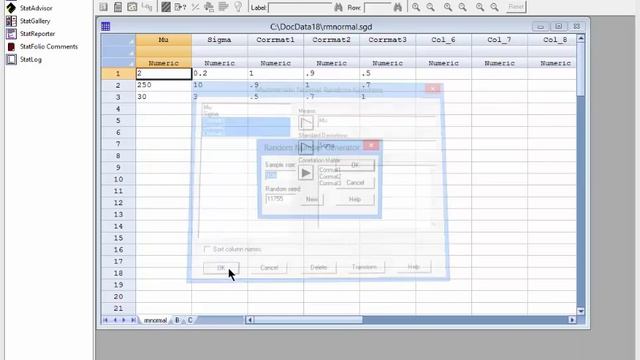Select the Col_6 column header
The image size is (640, 360).
pyautogui.click(x=444, y=40)
